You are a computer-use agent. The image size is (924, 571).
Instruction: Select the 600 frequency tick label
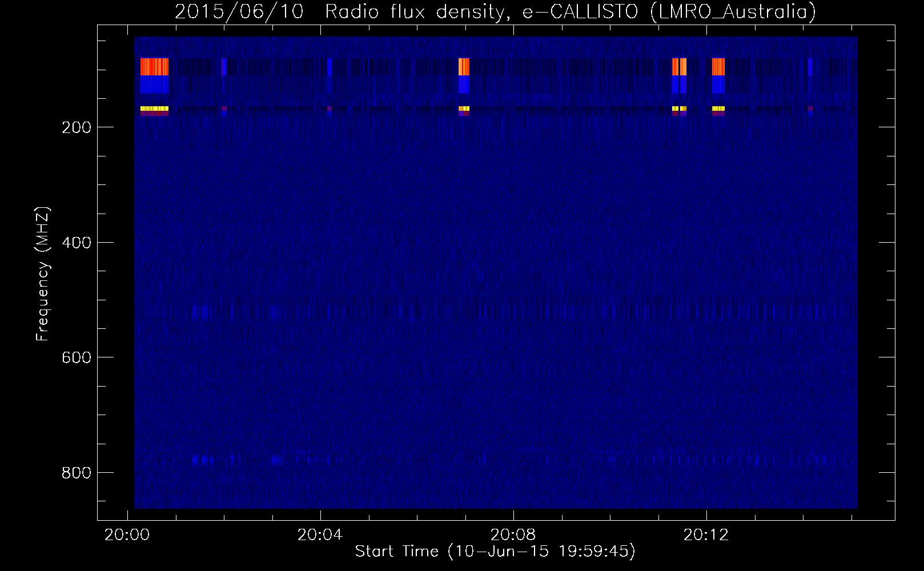(x=77, y=357)
